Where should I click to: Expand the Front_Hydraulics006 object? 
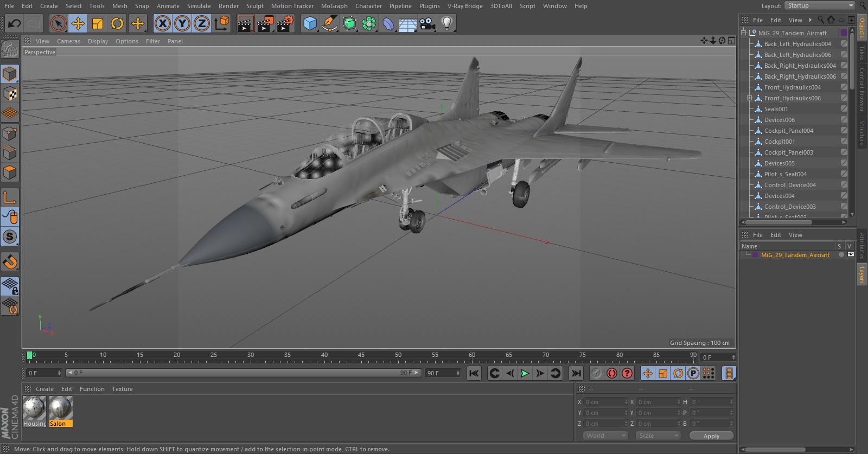coord(750,98)
